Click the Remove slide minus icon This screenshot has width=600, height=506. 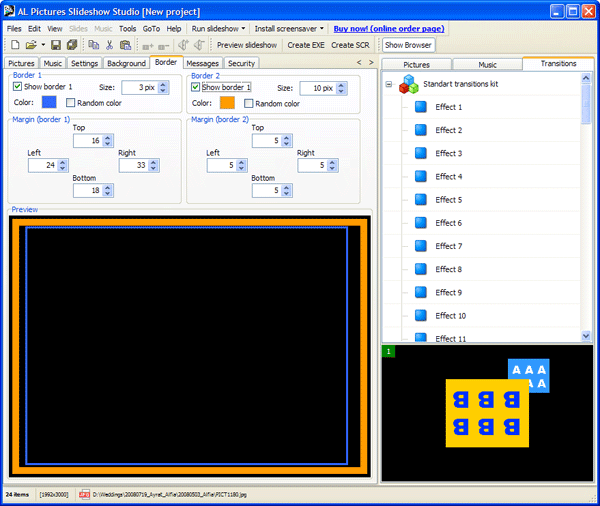pos(164,46)
